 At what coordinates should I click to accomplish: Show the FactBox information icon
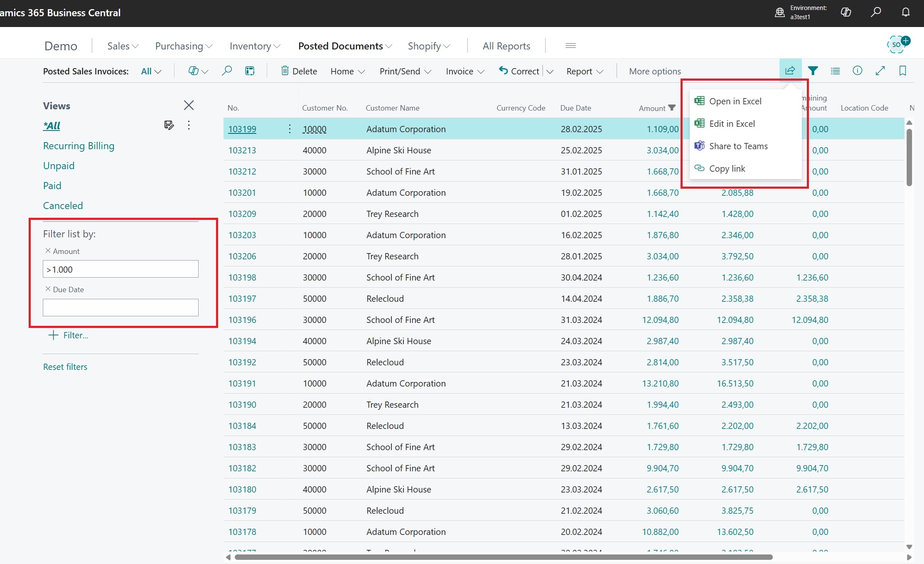tap(858, 71)
